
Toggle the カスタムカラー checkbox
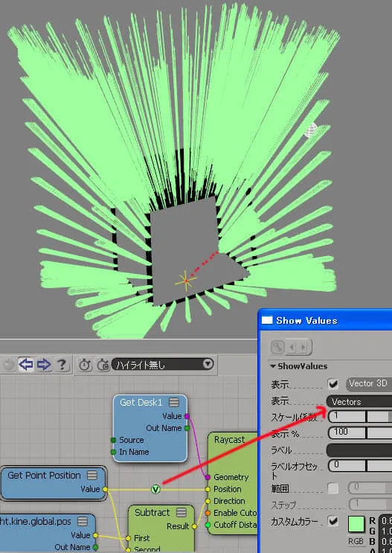click(333, 521)
